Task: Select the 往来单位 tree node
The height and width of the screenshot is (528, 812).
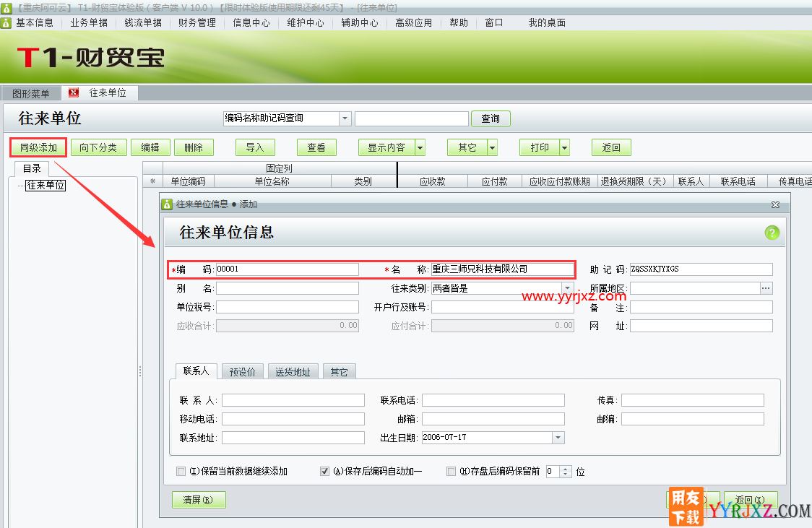Action: click(x=46, y=185)
